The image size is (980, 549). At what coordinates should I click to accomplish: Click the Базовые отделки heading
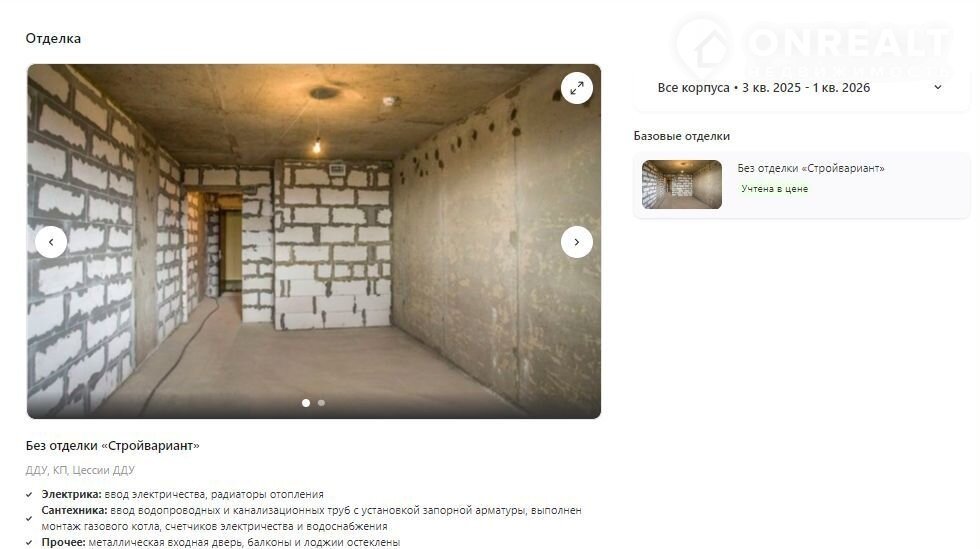point(681,136)
